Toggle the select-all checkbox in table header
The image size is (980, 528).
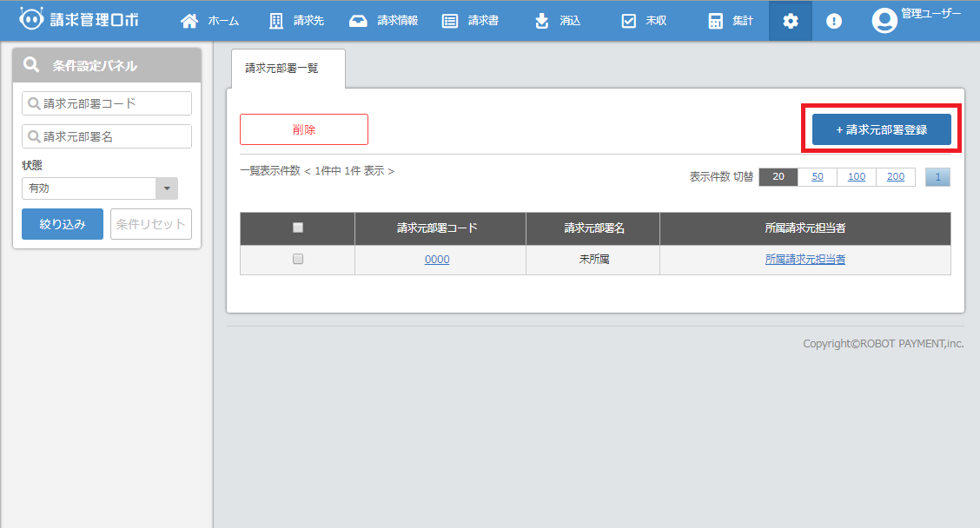(x=298, y=228)
